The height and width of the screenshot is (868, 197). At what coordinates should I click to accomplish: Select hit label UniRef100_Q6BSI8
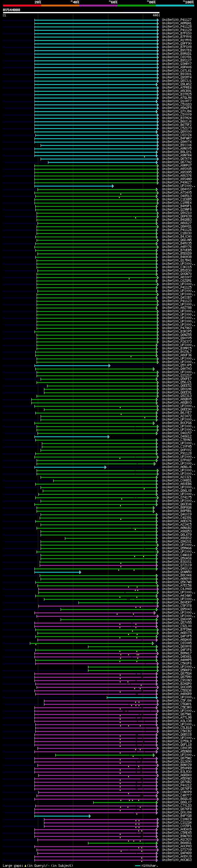(x=177, y=735)
